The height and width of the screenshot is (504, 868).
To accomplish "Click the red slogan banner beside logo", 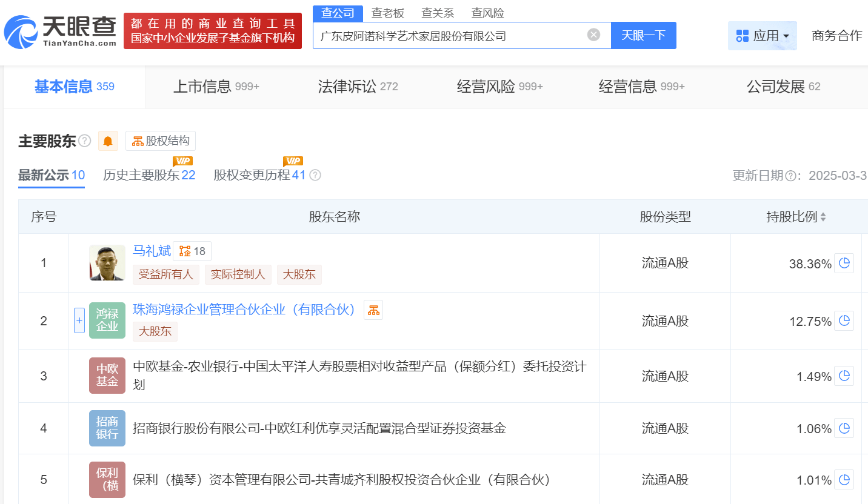I will 213,31.
